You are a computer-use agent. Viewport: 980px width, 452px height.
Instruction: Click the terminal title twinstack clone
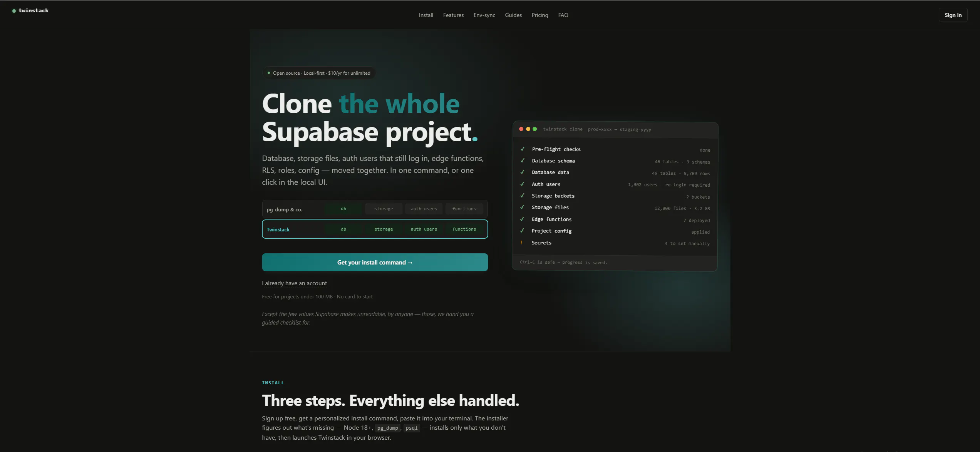pos(563,129)
